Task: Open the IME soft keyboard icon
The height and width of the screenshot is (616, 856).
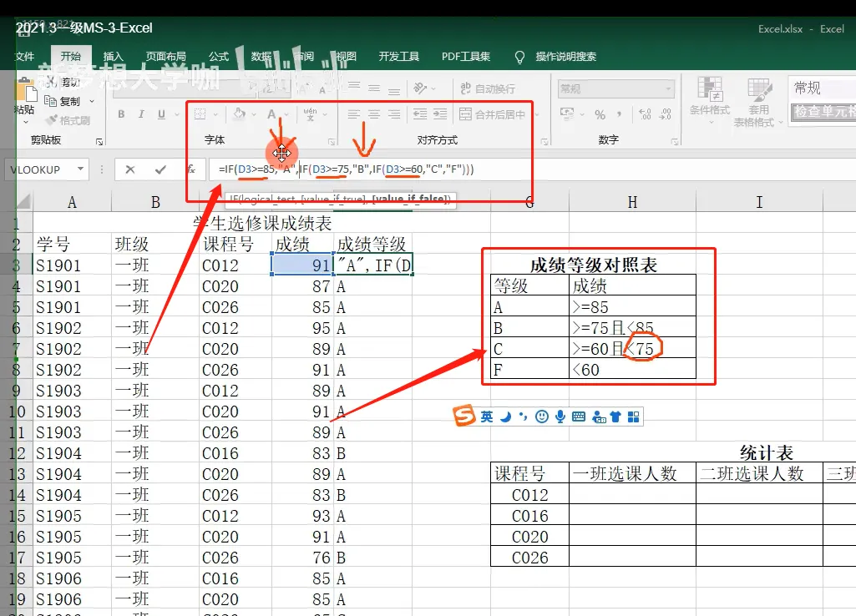Action: 579,417
